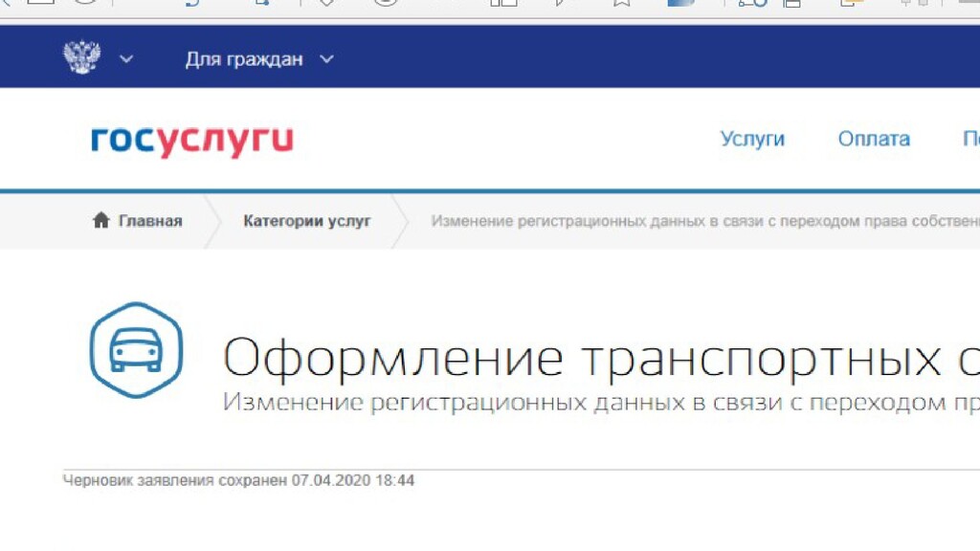Expand the chevron next to "Для граждан"
980x551 pixels.
pos(327,59)
